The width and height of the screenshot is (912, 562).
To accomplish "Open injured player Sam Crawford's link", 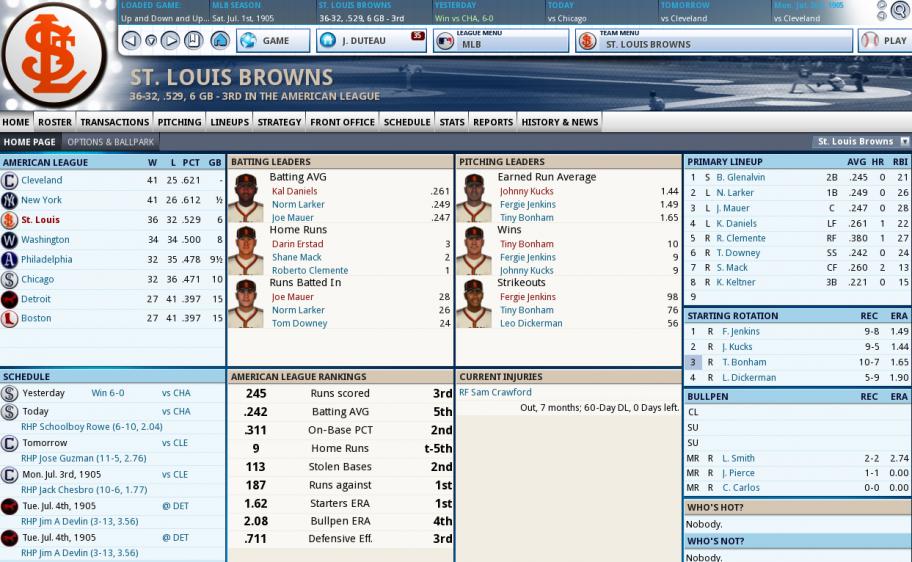I will coord(495,392).
